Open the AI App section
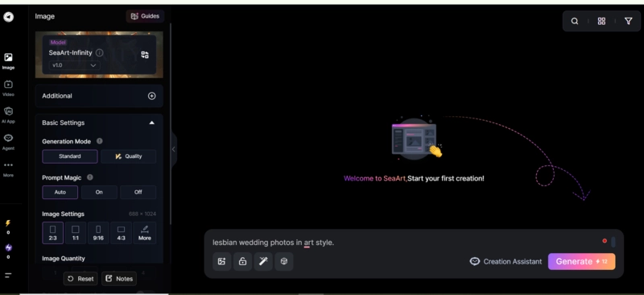This screenshot has width=644, height=295. (8, 114)
